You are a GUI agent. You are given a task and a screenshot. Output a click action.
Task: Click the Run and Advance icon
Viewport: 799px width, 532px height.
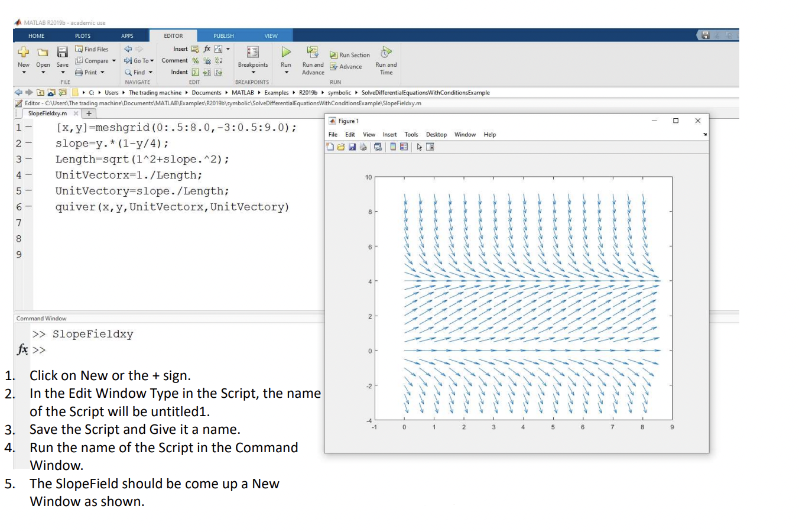[x=313, y=52]
